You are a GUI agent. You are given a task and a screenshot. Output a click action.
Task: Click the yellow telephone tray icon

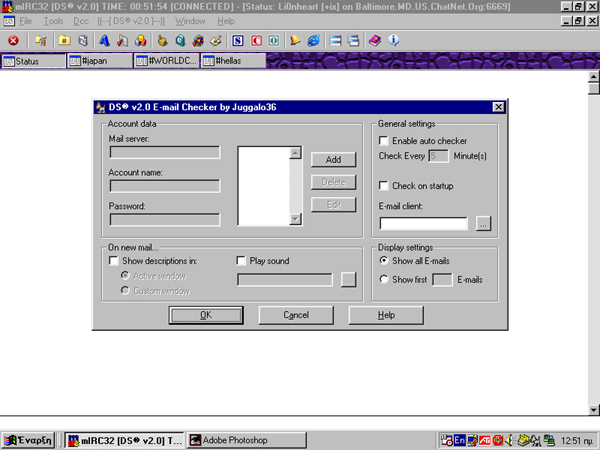pyautogui.click(x=523, y=440)
